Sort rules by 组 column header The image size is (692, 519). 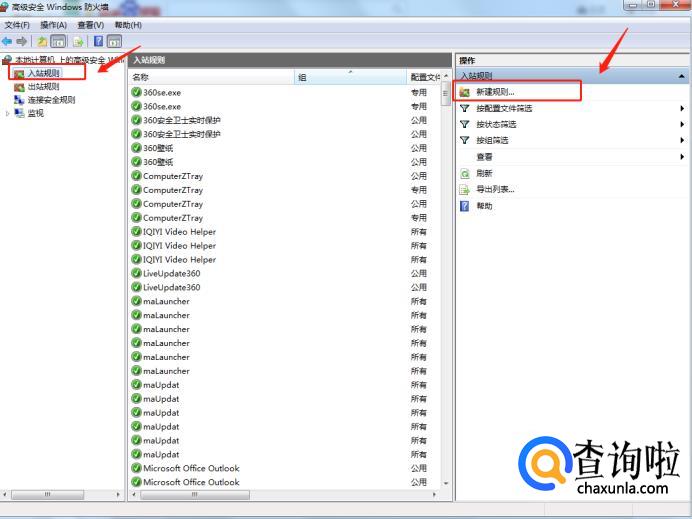pyautogui.click(x=350, y=77)
